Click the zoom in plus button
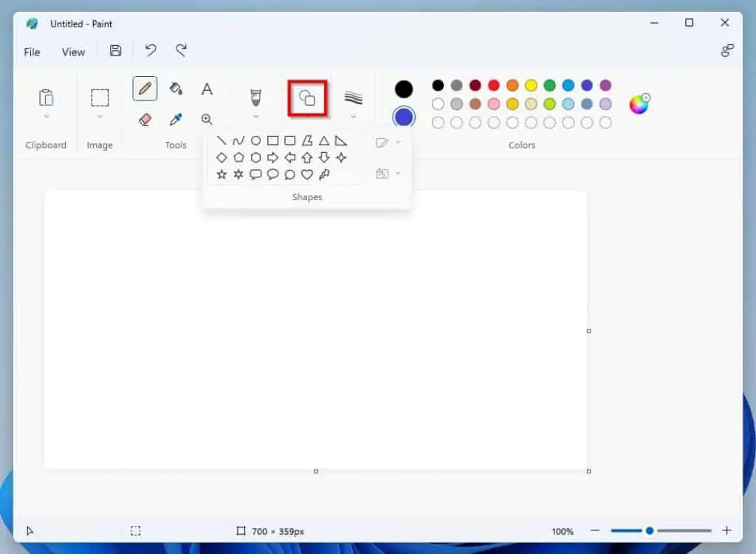 point(726,530)
